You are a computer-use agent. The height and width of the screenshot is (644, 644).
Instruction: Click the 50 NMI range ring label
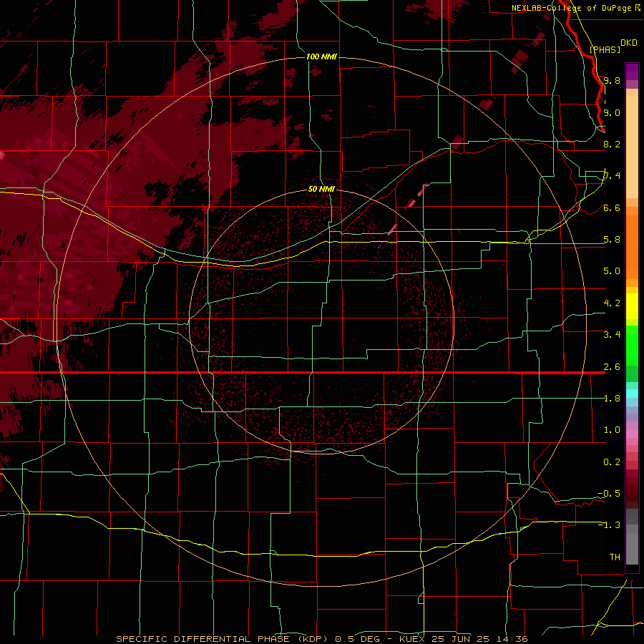321,189
